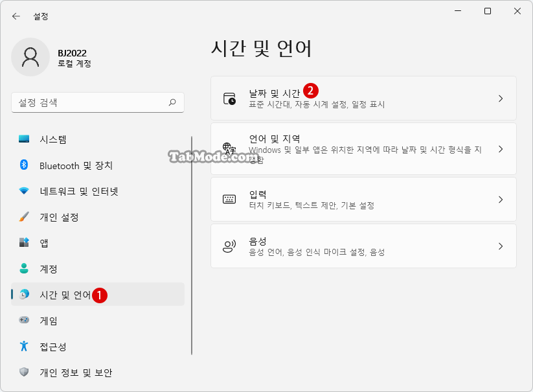Open the 입력 settings card

point(363,200)
